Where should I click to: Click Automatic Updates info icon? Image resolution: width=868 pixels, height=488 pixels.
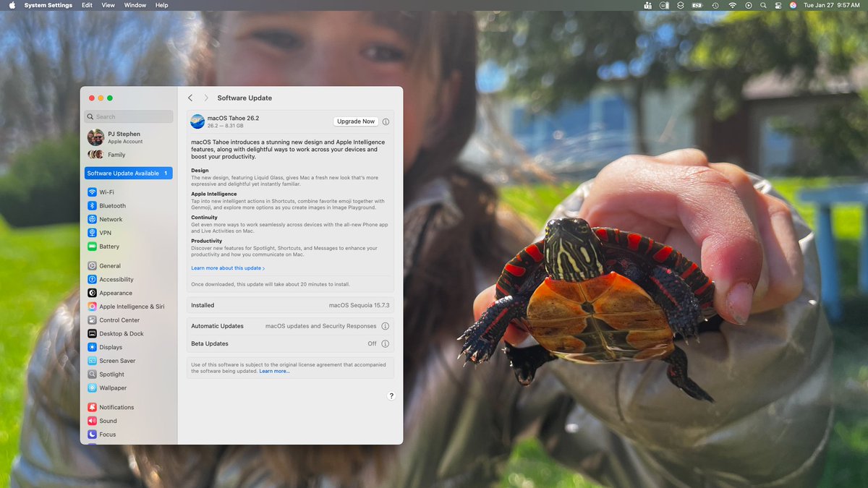(x=385, y=326)
